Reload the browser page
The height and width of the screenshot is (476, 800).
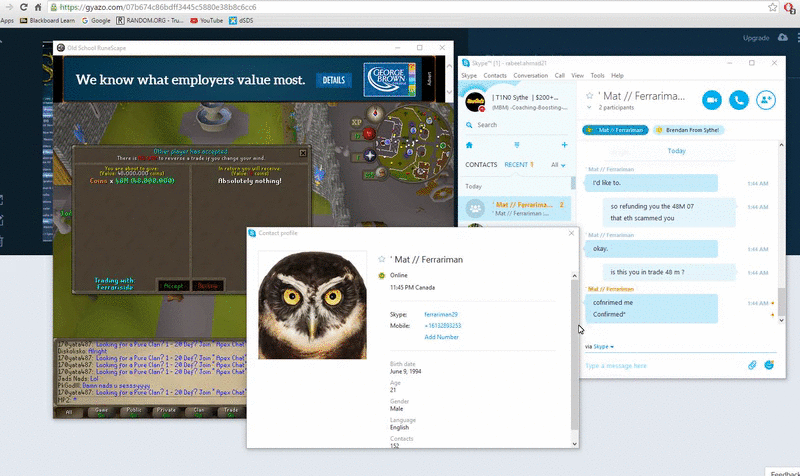23,7
